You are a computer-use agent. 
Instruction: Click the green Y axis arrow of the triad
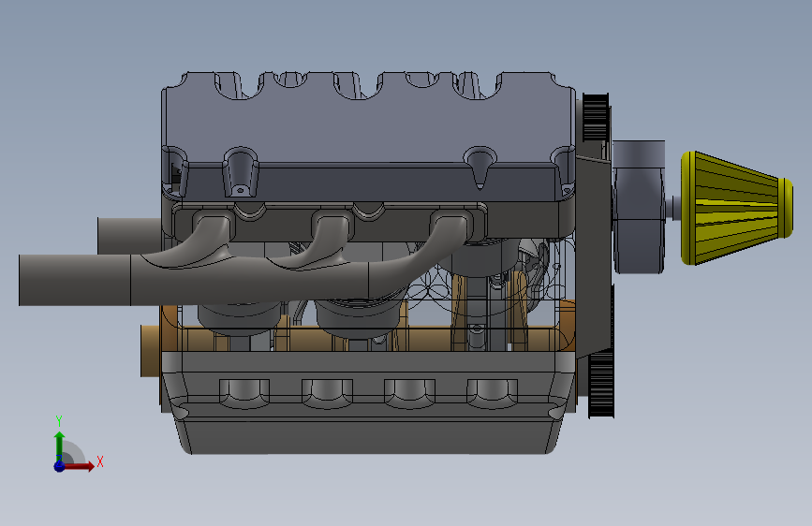pyautogui.click(x=60, y=446)
